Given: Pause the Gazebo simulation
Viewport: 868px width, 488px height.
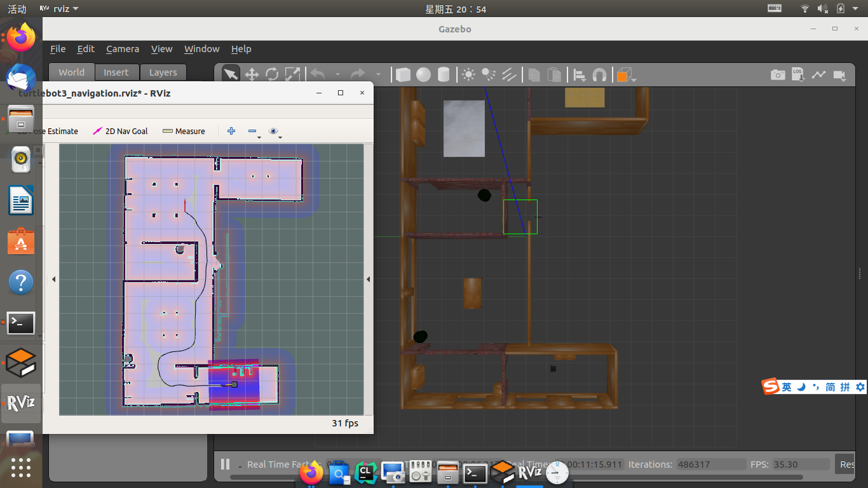Looking at the screenshot, I should tap(225, 464).
